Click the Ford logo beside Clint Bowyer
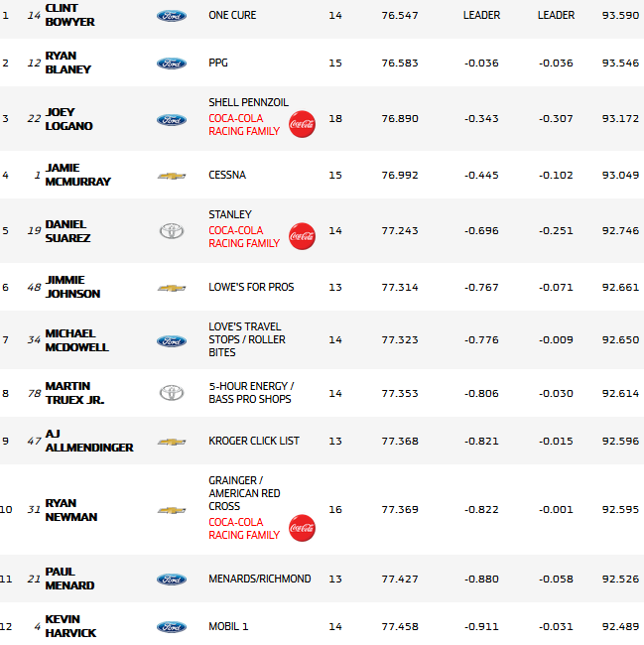 click(x=171, y=16)
